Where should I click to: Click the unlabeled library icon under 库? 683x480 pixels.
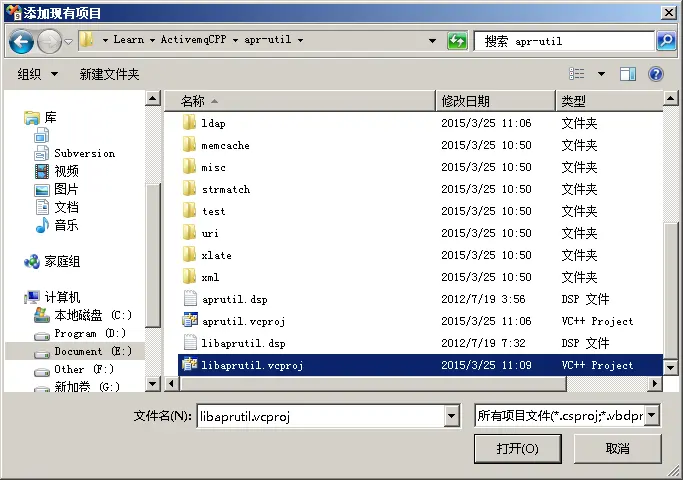pyautogui.click(x=41, y=135)
